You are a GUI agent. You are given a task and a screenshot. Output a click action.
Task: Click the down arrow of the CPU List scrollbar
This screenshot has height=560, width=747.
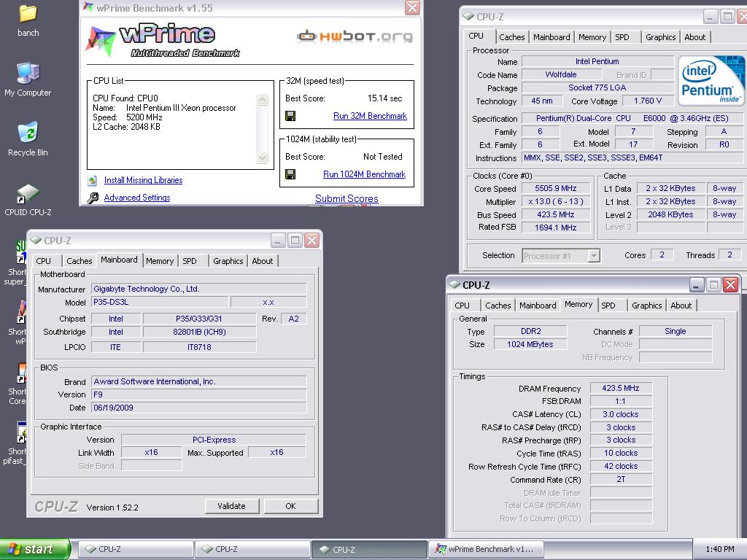[263, 157]
